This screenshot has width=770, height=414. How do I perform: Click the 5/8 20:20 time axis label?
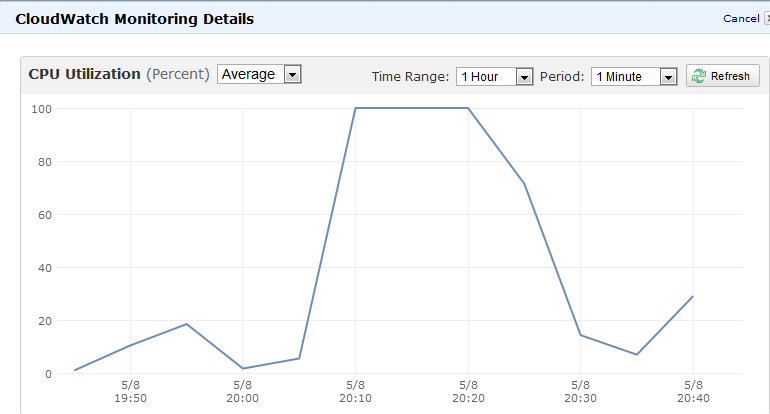(467, 390)
